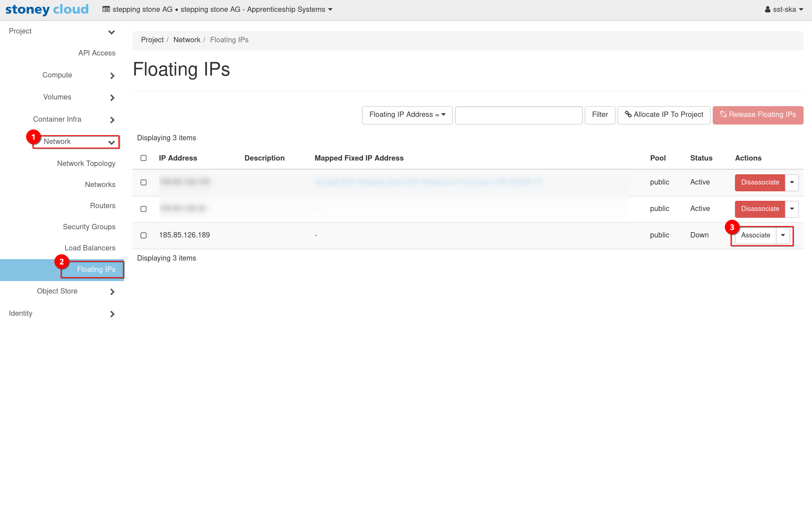Expand Identity section chevron
812x507 pixels.
click(112, 314)
